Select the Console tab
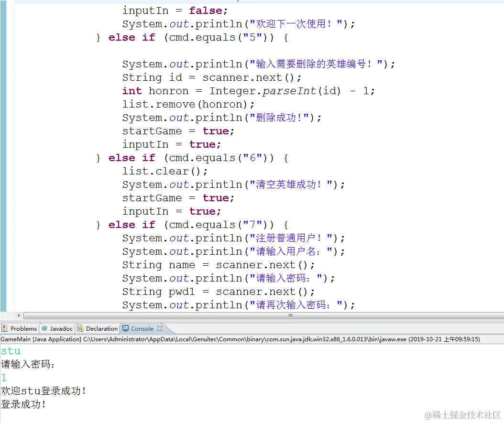504x423 pixels. 142,328
